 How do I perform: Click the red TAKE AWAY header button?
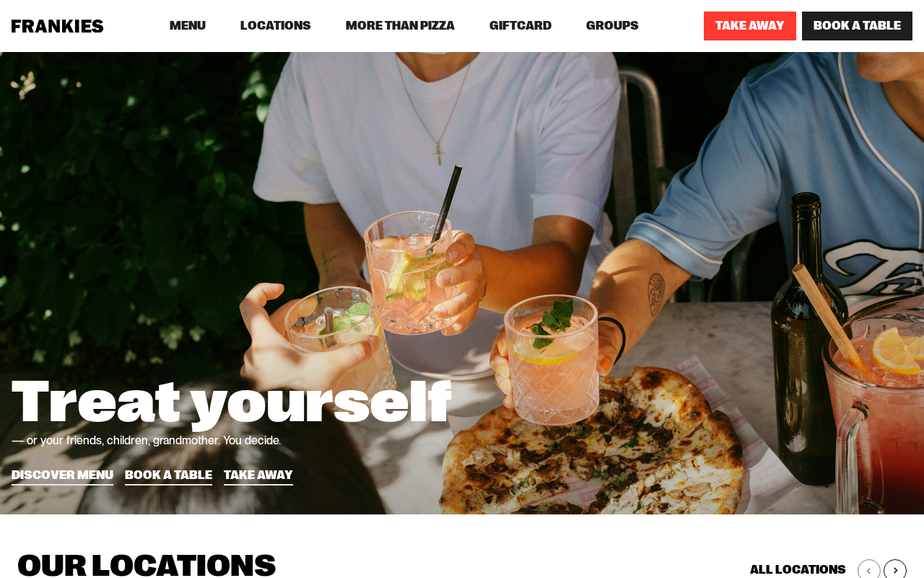tap(750, 26)
